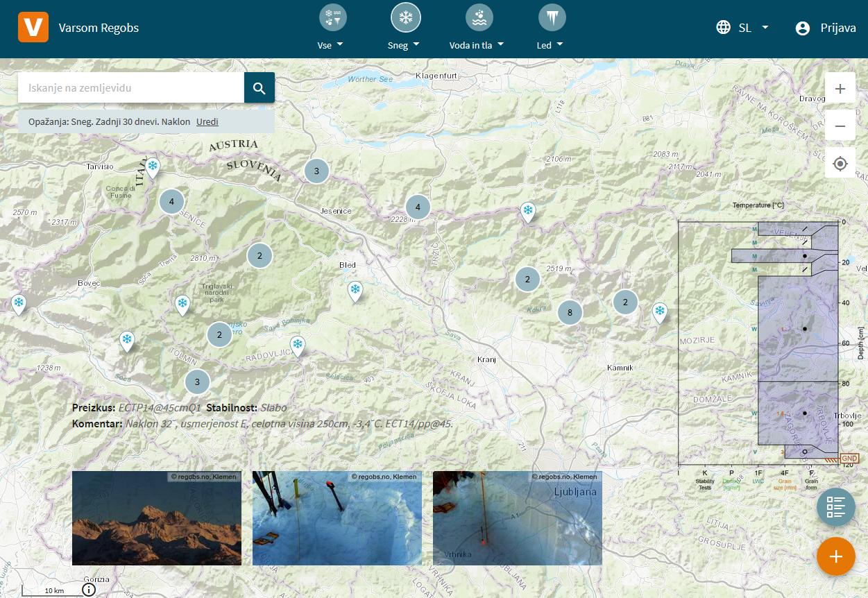Toggle the Led icicle filter icon
The width and height of the screenshot is (868, 598).
coord(552,17)
